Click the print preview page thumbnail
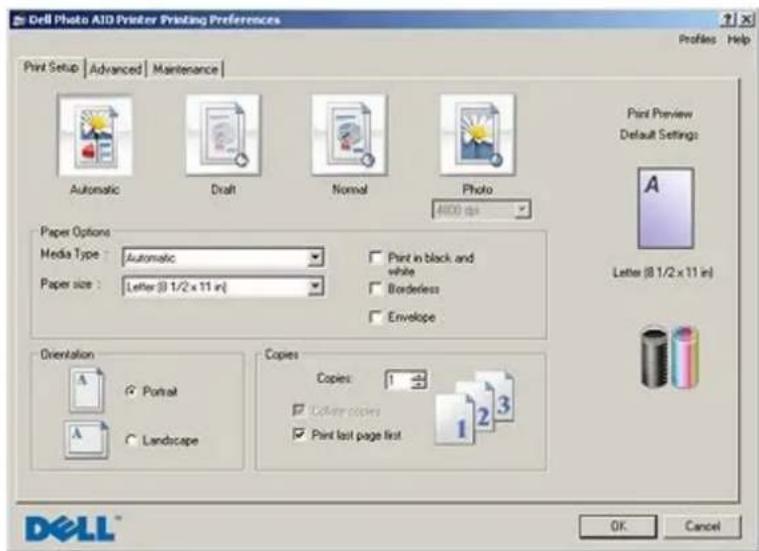The width and height of the screenshot is (759, 551). pos(666,208)
